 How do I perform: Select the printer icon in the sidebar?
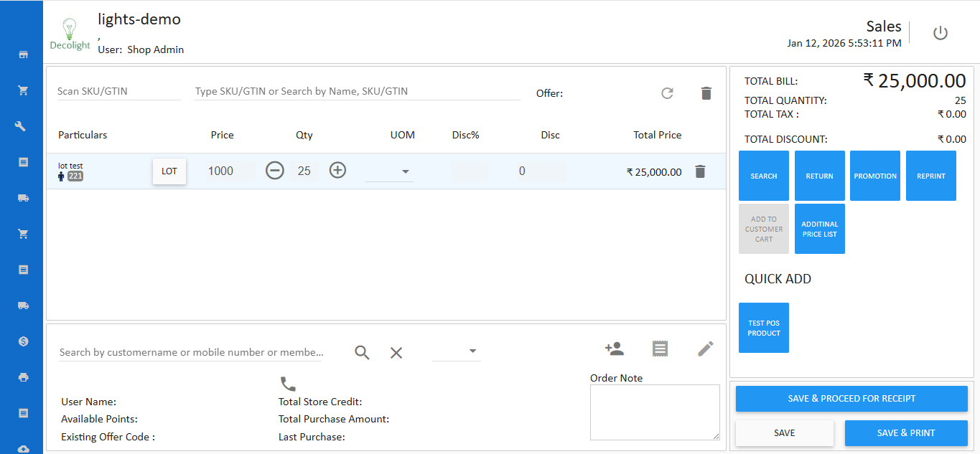coord(22,377)
